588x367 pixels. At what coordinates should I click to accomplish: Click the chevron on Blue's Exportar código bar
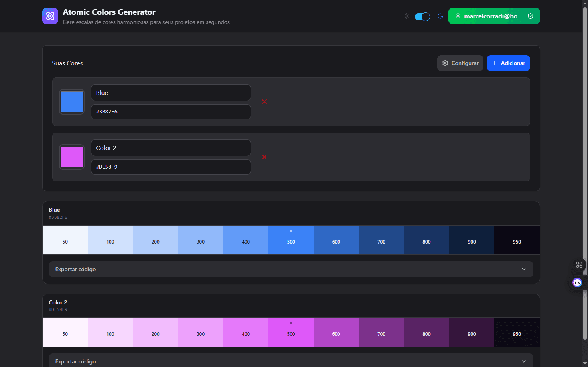tap(524, 269)
